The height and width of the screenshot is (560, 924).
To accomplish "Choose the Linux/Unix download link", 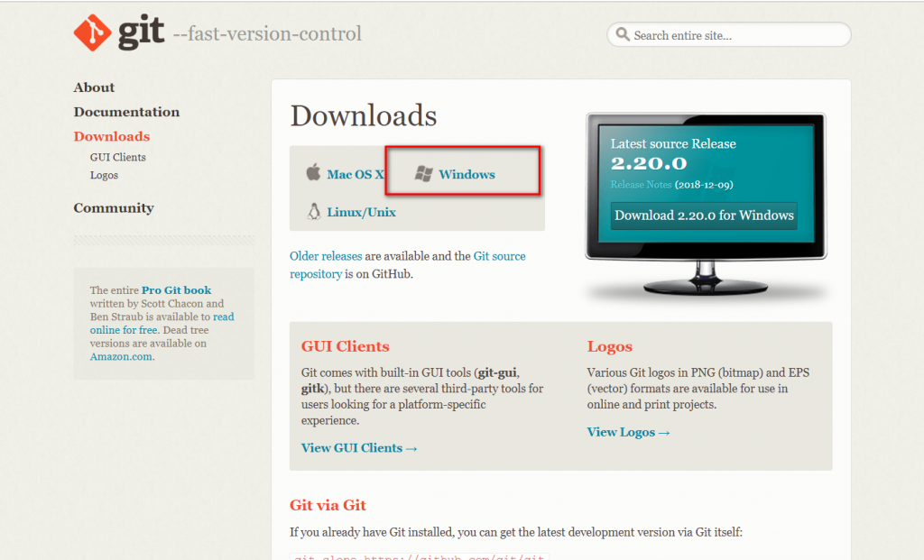I will [361, 212].
